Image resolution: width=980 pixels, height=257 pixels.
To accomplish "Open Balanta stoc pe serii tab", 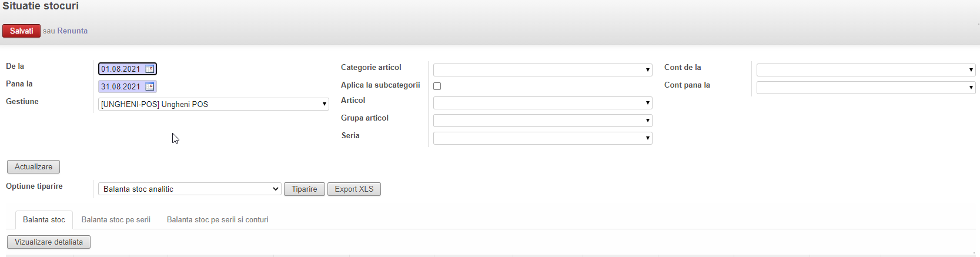I will 116,219.
